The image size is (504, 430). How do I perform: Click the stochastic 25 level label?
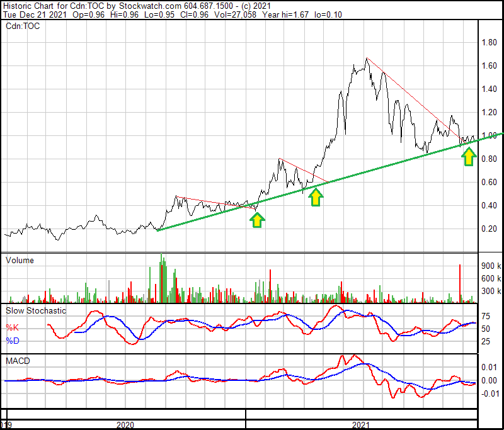[x=486, y=341]
